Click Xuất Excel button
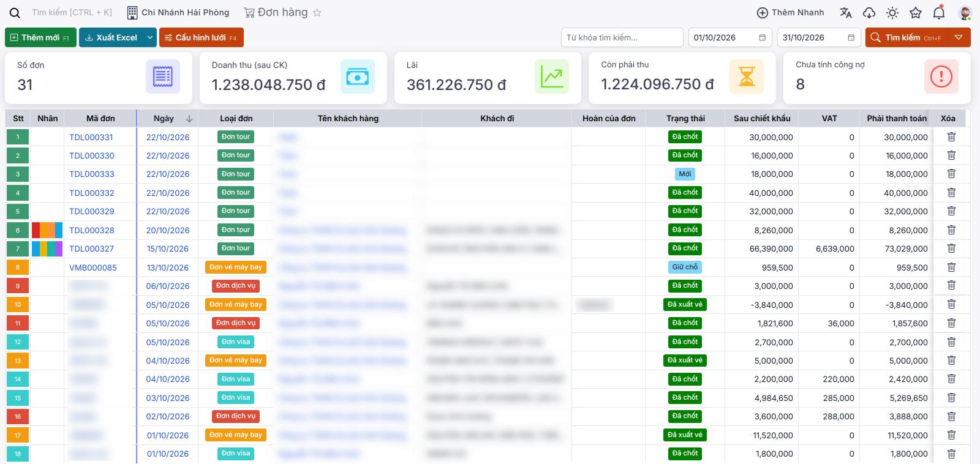This screenshot has height=464, width=980. [x=111, y=37]
